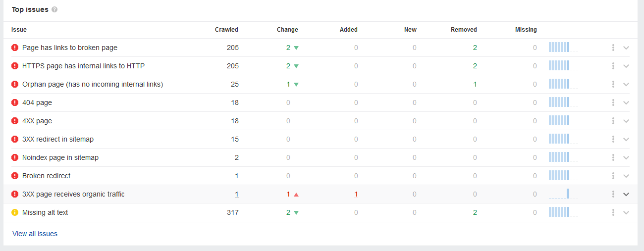The height and width of the screenshot is (251, 644).
Task: Expand the 4XX page row chevron
Action: point(626,121)
